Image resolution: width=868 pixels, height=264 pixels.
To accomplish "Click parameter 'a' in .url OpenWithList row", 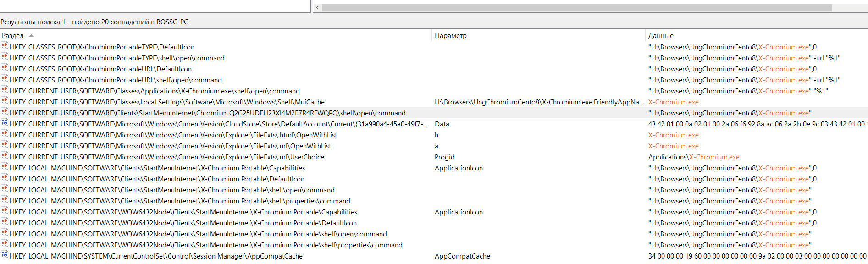I will click(x=437, y=146).
